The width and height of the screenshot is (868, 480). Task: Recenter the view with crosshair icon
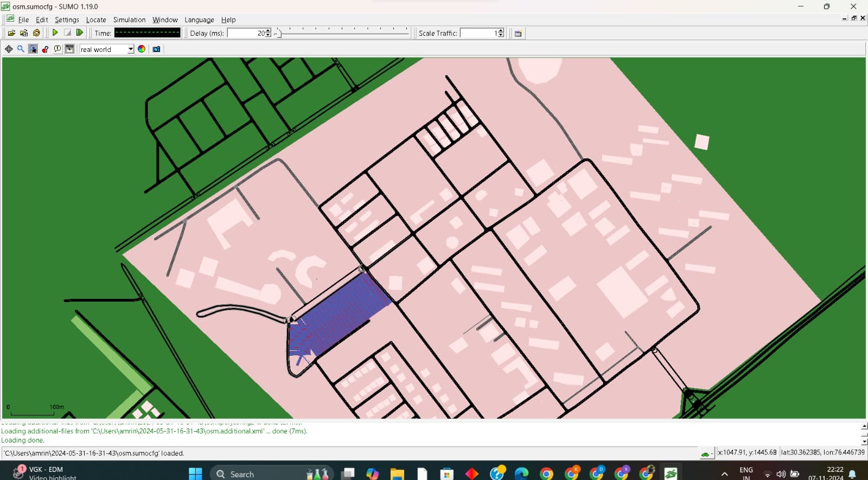point(9,49)
